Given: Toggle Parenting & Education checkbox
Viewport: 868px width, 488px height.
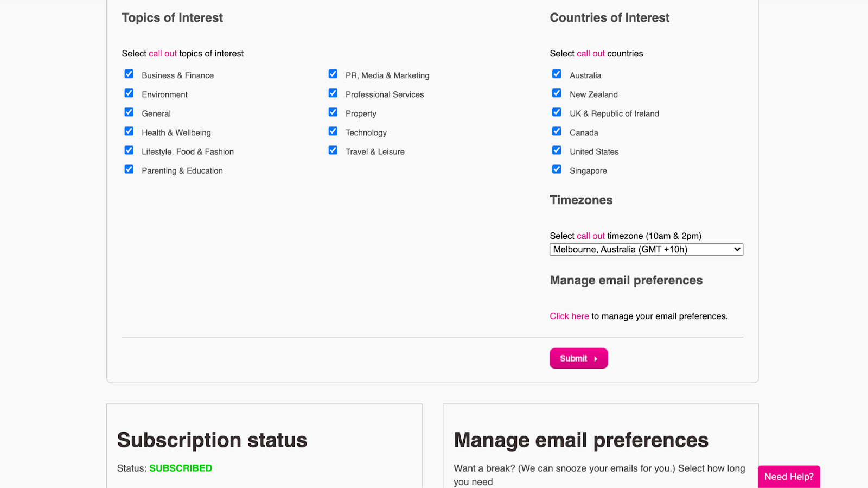Looking at the screenshot, I should click(129, 169).
